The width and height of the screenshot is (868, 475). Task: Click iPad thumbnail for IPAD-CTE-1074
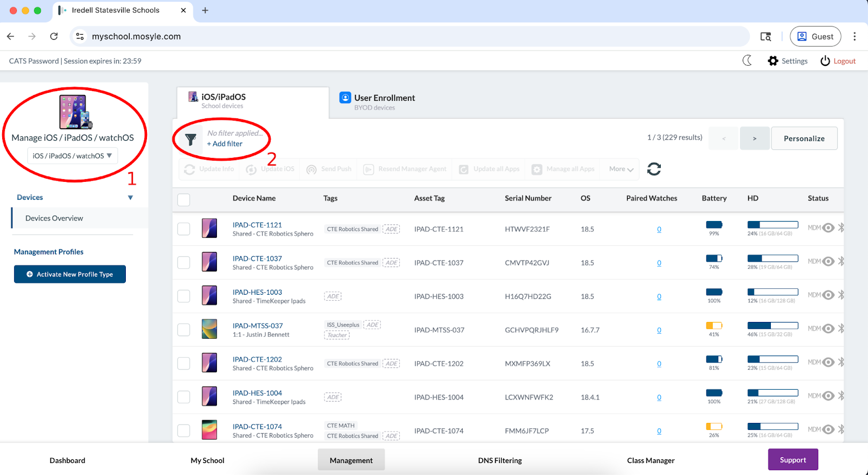click(x=209, y=430)
